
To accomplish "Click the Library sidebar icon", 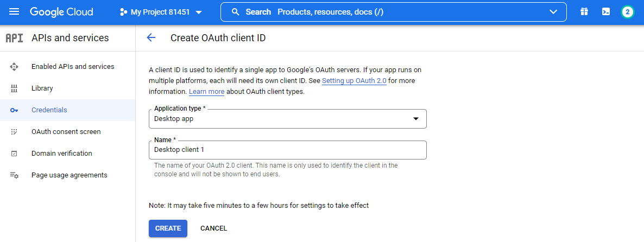I will (15, 88).
